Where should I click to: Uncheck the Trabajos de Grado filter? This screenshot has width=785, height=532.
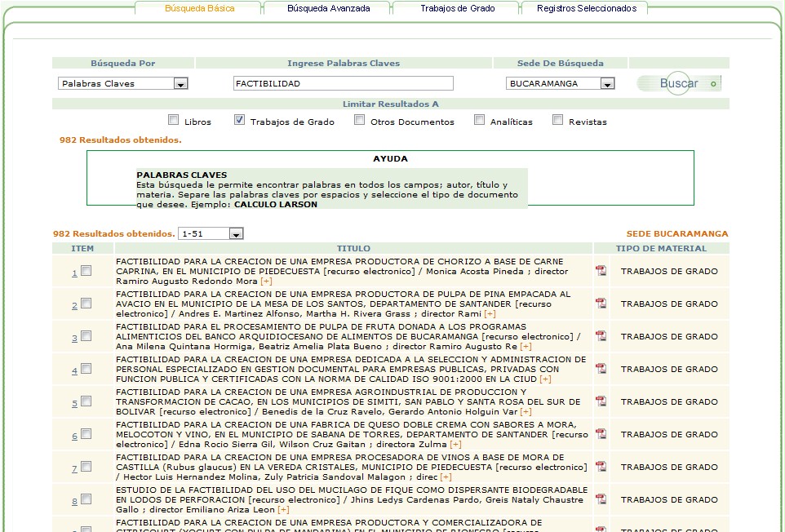tap(239, 120)
